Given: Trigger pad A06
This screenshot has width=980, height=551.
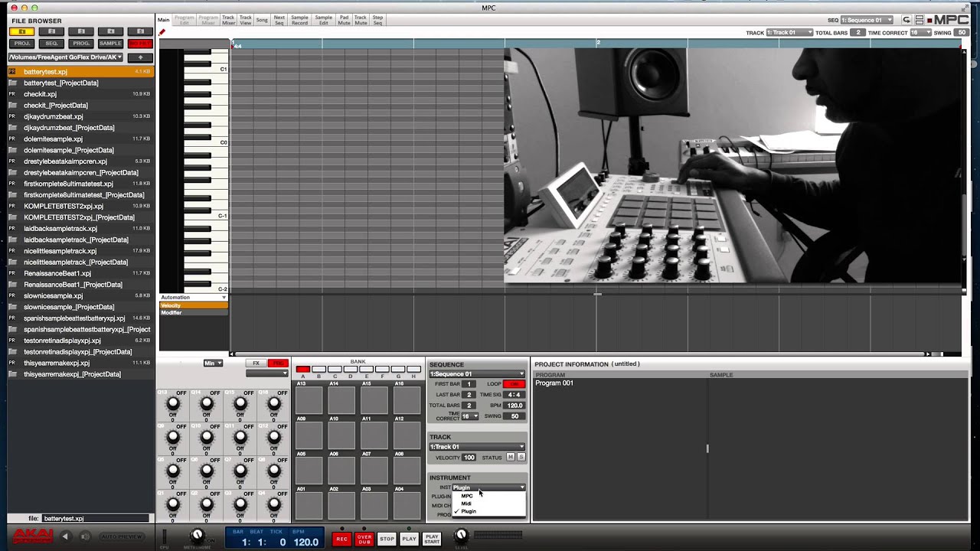Looking at the screenshot, I should [341, 471].
